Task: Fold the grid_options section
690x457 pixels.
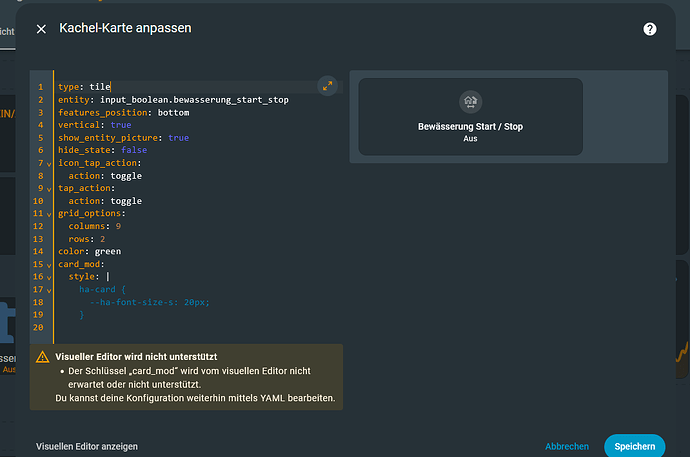Action: click(x=48, y=214)
